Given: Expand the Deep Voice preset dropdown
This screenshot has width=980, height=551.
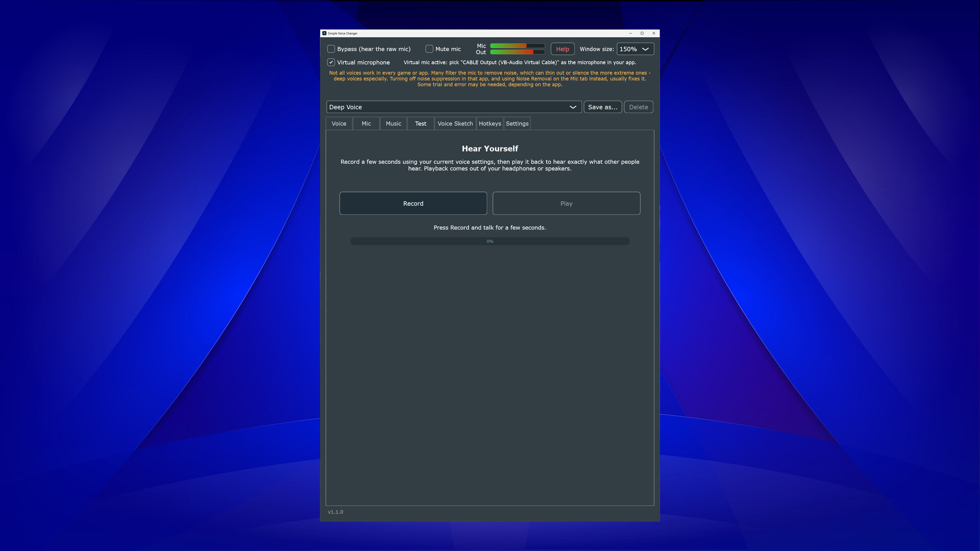Looking at the screenshot, I should pyautogui.click(x=454, y=107).
